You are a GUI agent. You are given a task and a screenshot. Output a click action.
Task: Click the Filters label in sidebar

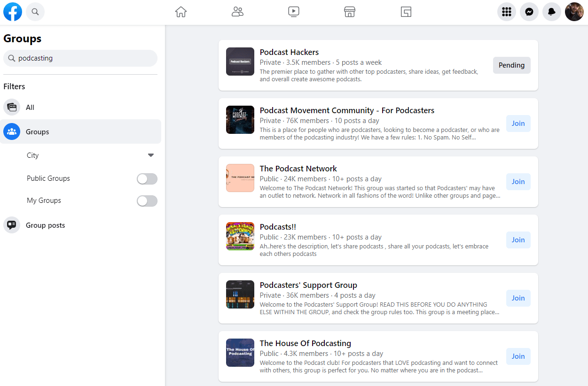pyautogui.click(x=14, y=86)
